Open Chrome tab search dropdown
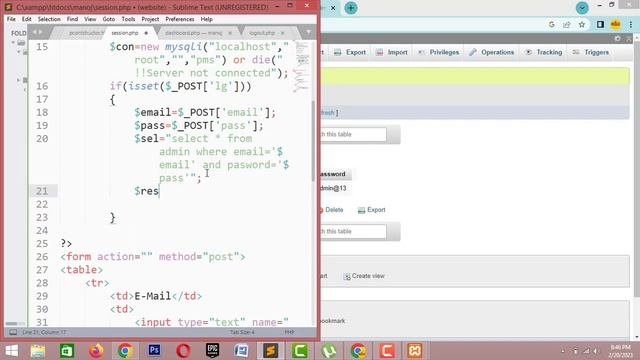The width and height of the screenshot is (640, 360). click(x=582, y=8)
